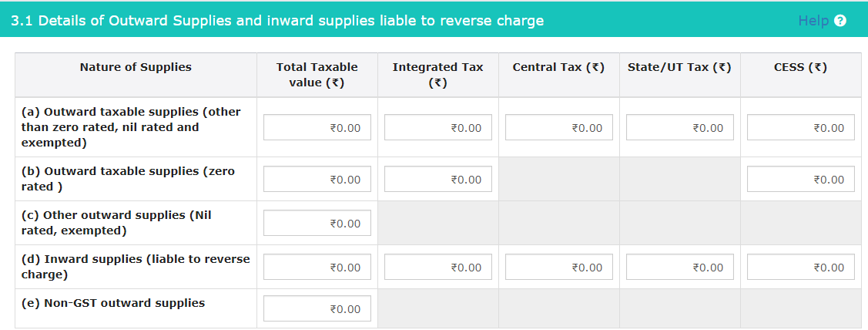Select Central Tax field for inward supplies (d)

[559, 267]
